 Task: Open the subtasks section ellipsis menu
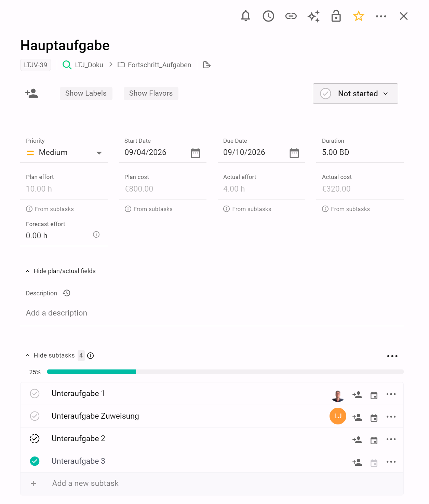coord(392,356)
